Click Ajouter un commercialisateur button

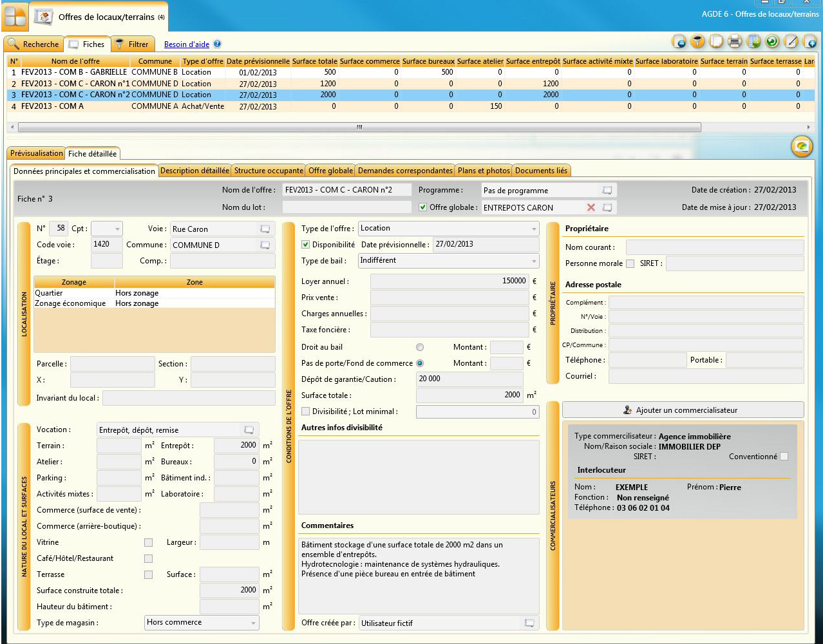click(683, 410)
